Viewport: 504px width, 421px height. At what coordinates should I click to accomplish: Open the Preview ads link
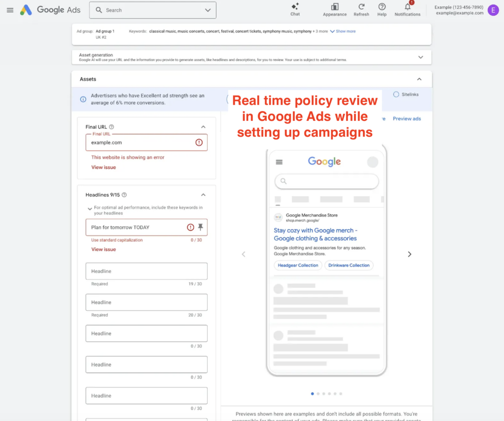[407, 119]
